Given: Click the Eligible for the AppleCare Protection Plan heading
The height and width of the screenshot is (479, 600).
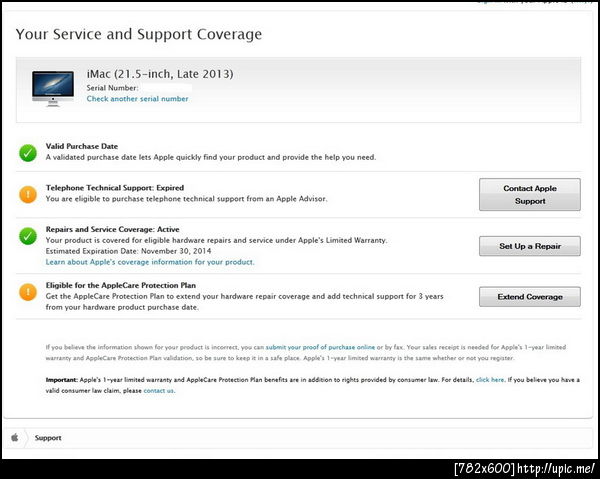Looking at the screenshot, I should 121,285.
